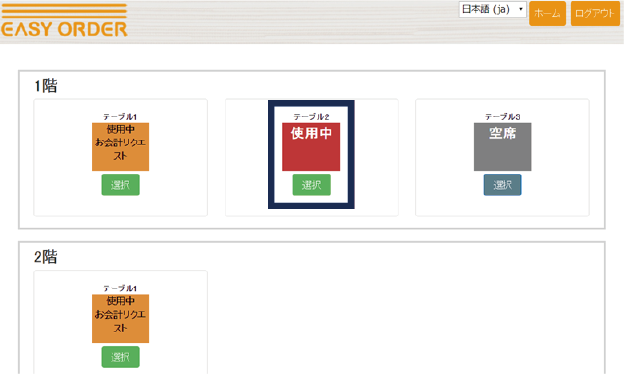Click the gray 空席 tile of テーブル3
This screenshot has width=624, height=383.
tap(503, 147)
